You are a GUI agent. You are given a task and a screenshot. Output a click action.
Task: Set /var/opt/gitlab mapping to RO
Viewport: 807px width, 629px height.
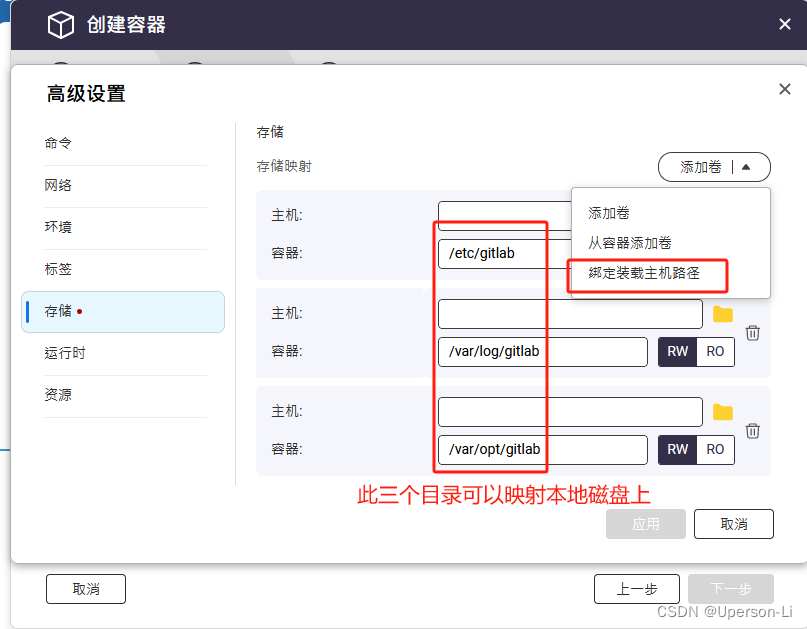tap(715, 449)
